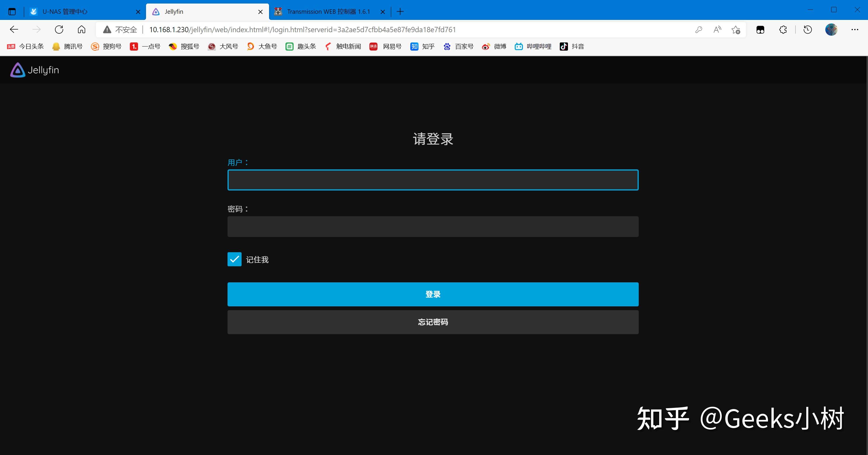Click the 不安全 site security indicator
Viewport: 868px width, 455px height.
[120, 30]
